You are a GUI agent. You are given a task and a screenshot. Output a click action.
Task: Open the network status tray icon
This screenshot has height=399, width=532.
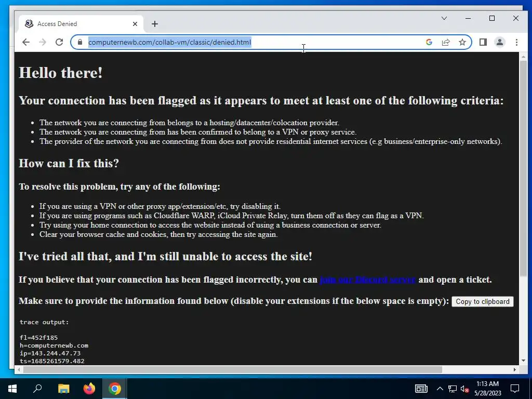pos(453,389)
